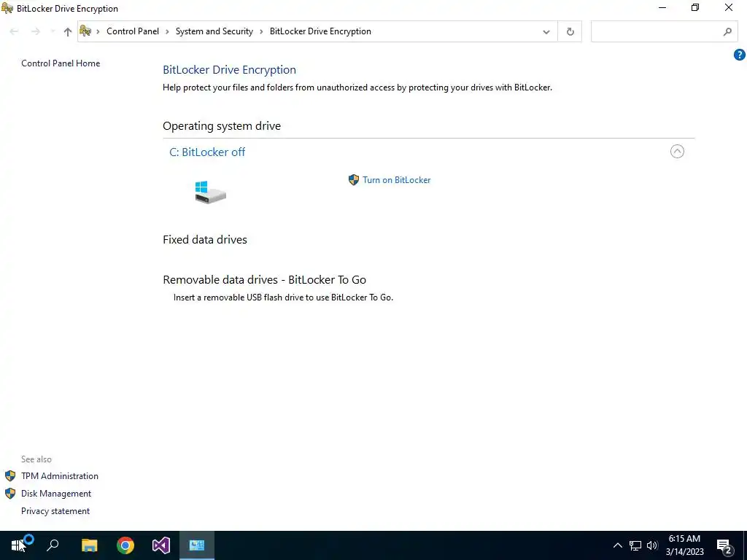
Task: Refresh the BitLocker Drive Encryption page
Action: click(570, 32)
